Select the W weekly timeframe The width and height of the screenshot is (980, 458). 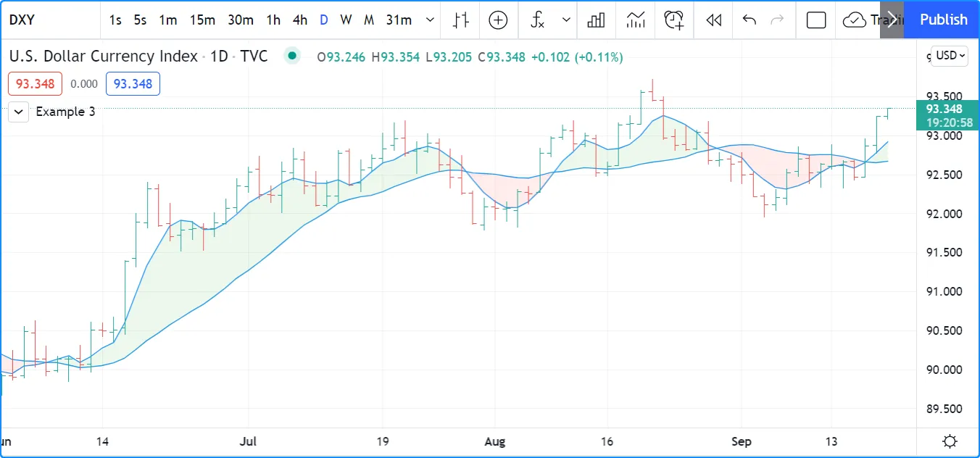tap(346, 20)
